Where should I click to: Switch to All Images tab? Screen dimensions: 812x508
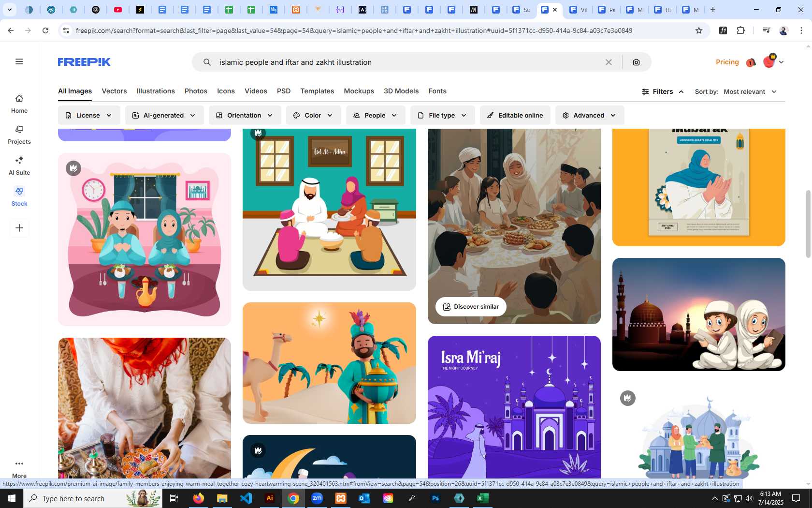click(x=75, y=91)
